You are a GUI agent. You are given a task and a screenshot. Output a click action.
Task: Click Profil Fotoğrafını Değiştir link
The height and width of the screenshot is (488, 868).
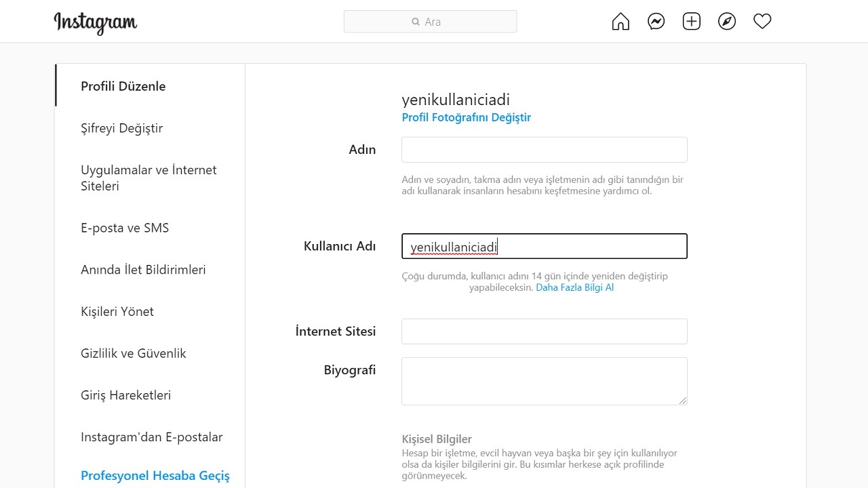[466, 117]
